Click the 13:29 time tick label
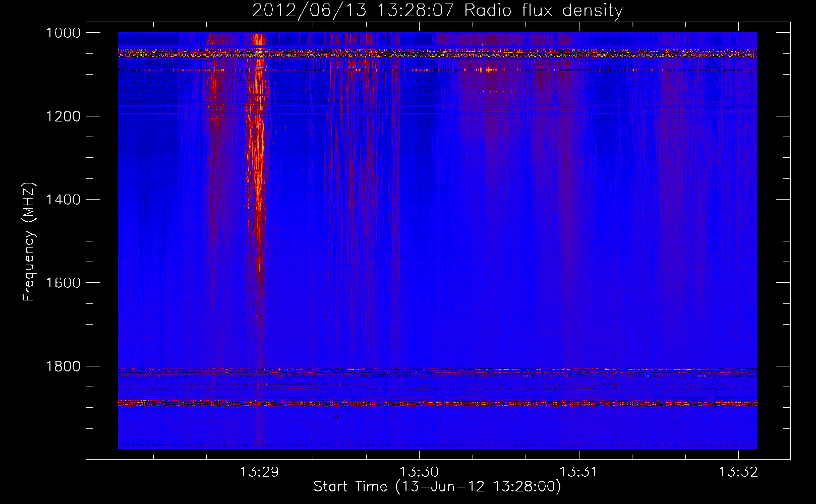Viewport: 816px width, 504px height. click(259, 472)
